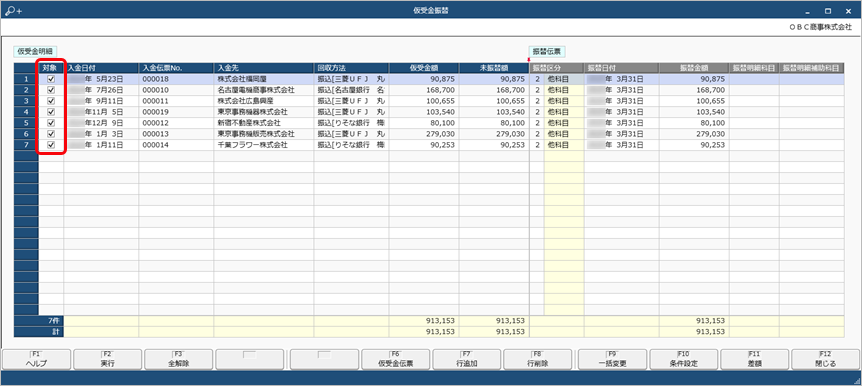
Task: Click the 入金伝票No. column header
Action: pos(176,68)
